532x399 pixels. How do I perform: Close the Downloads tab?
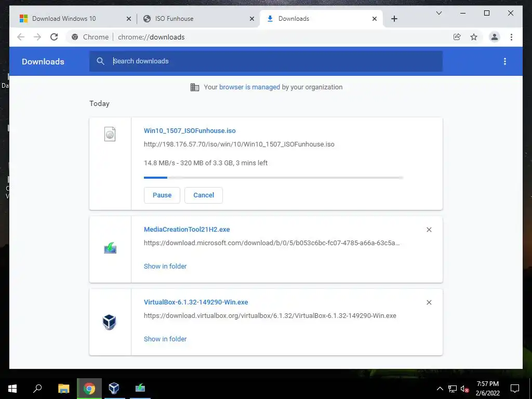(x=375, y=19)
